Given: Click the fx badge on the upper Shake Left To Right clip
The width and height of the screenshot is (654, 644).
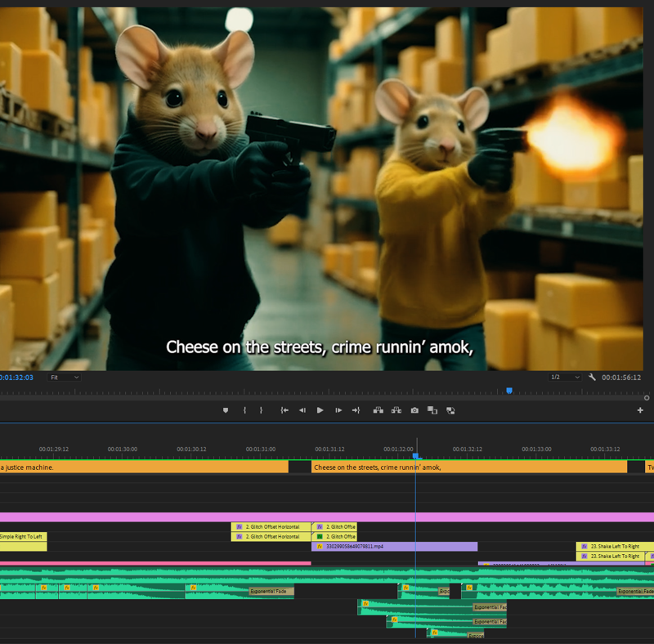Looking at the screenshot, I should point(585,547).
